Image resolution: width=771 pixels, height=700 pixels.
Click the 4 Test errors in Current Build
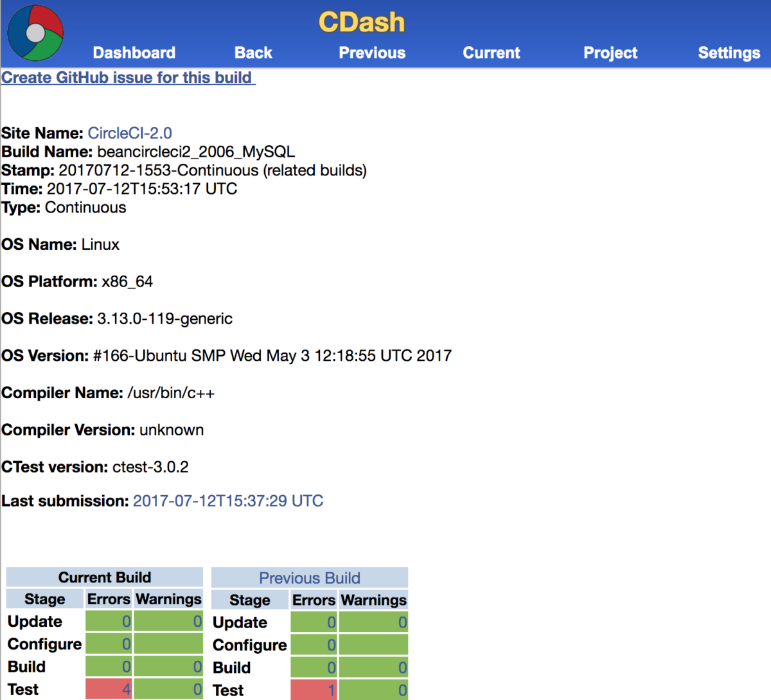click(109, 688)
